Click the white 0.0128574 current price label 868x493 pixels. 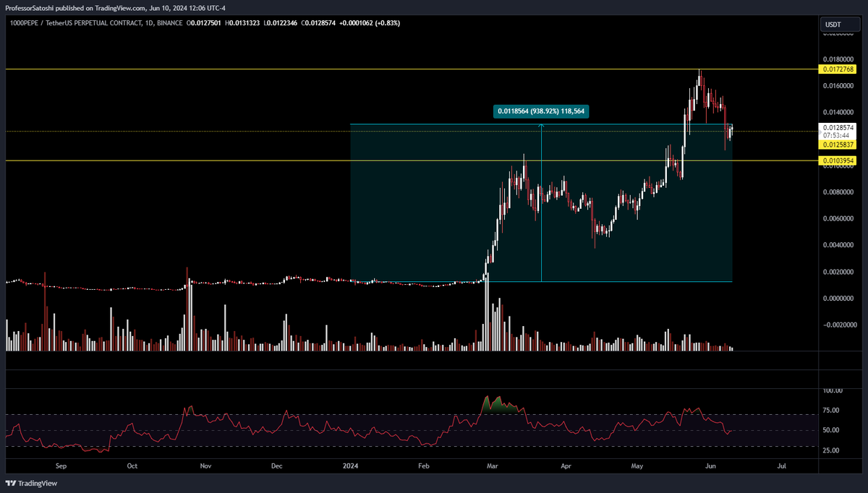(838, 127)
